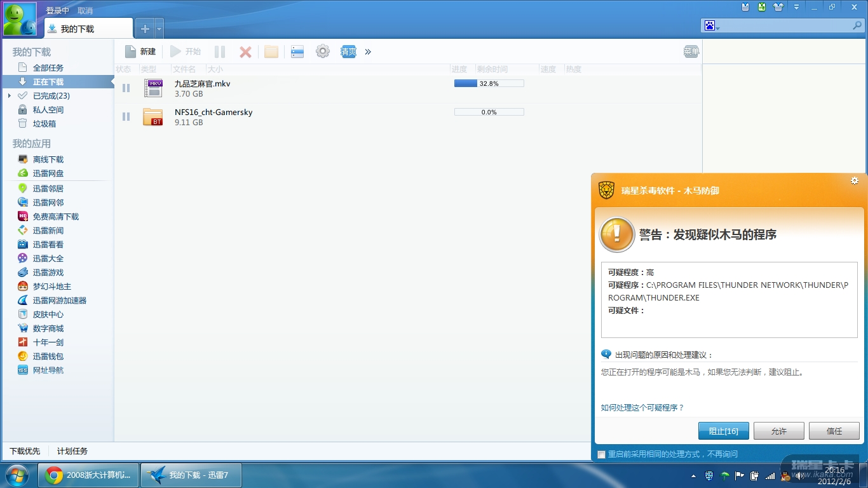Click the pause icon in the toolbar
This screenshot has height=488, width=868.
(x=220, y=52)
